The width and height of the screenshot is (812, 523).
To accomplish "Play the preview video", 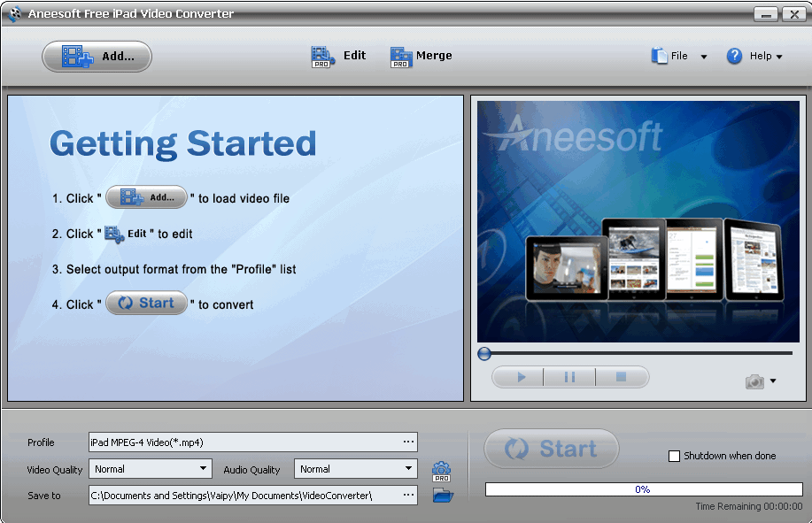I will pyautogui.click(x=517, y=376).
